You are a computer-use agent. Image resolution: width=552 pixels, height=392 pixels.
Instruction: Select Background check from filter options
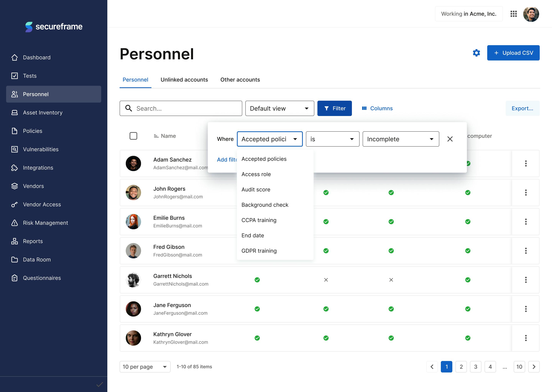[x=265, y=205]
